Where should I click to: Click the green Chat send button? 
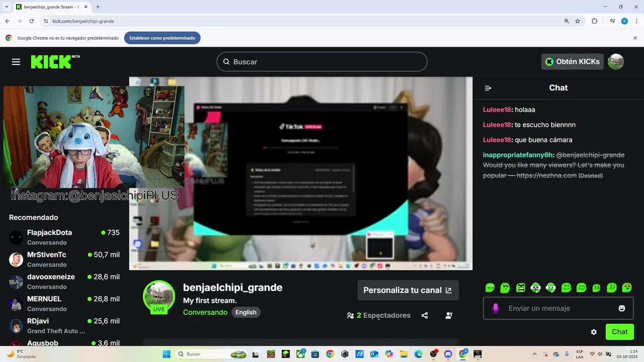pyautogui.click(x=620, y=332)
